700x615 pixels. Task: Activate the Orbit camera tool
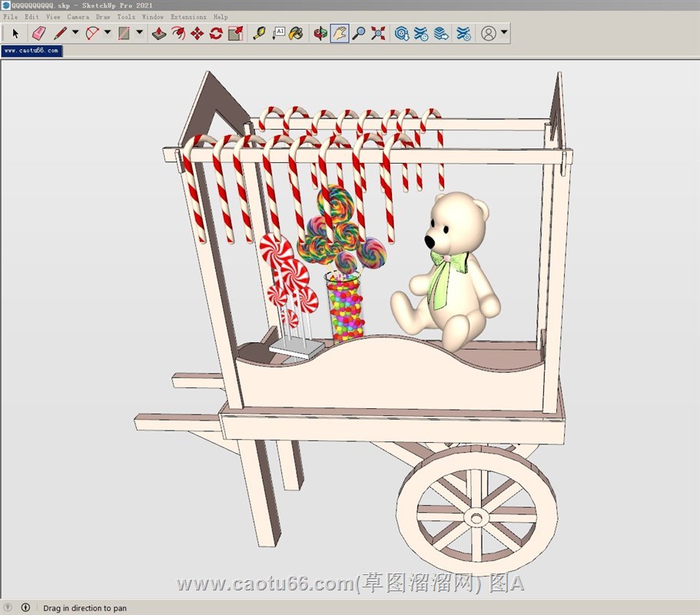click(x=320, y=33)
